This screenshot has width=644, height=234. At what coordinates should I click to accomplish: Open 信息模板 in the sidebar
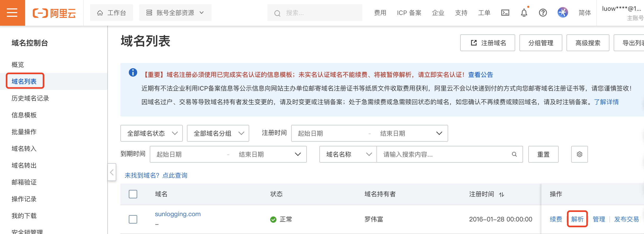[x=24, y=115]
